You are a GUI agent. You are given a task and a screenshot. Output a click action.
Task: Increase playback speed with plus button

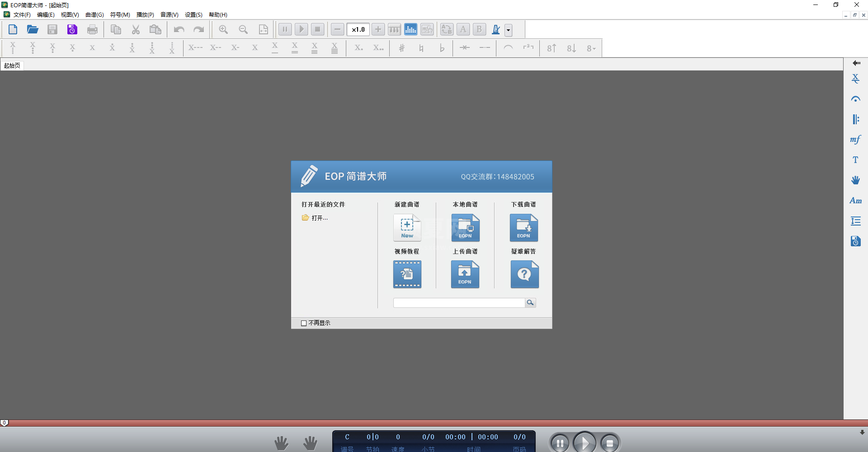click(378, 30)
